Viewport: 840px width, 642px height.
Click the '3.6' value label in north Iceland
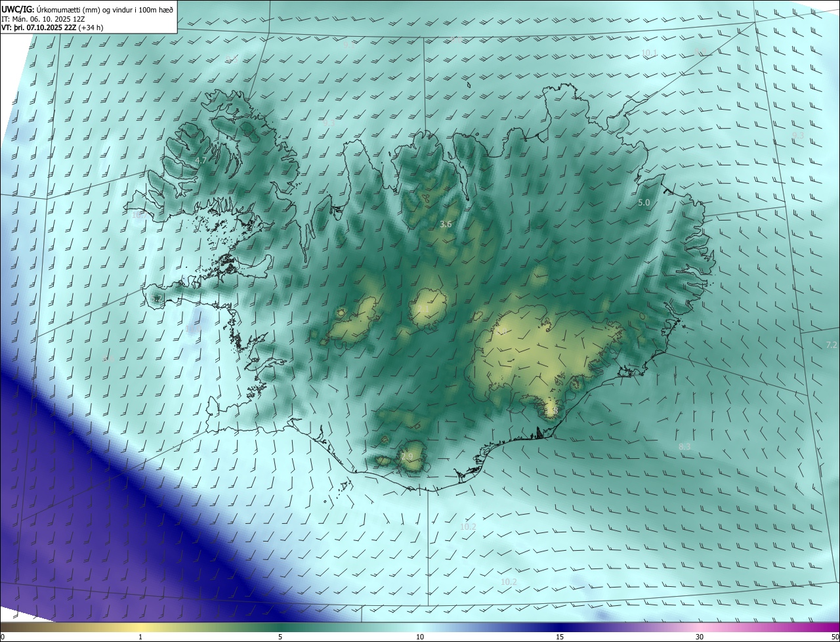[446, 225]
